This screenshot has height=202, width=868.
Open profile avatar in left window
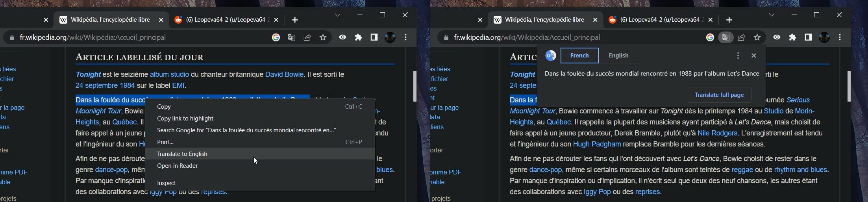pyautogui.click(x=390, y=37)
